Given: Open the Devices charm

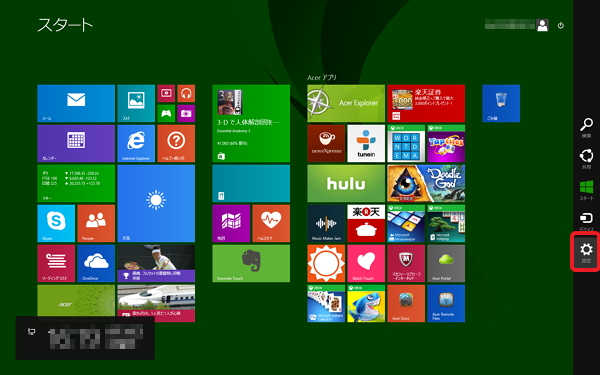Looking at the screenshot, I should tap(586, 221).
